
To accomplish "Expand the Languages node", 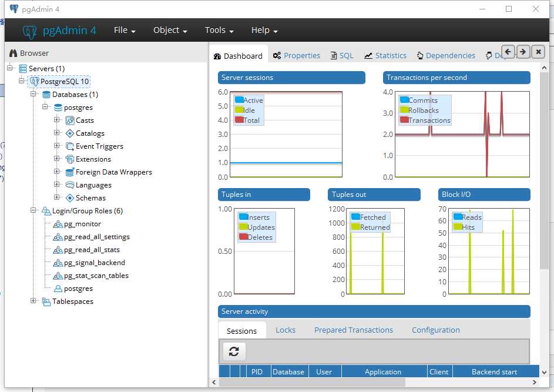I will tap(56, 184).
